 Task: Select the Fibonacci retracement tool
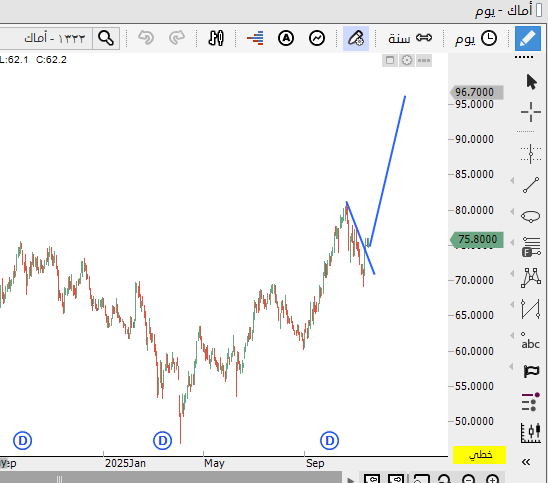click(x=531, y=247)
